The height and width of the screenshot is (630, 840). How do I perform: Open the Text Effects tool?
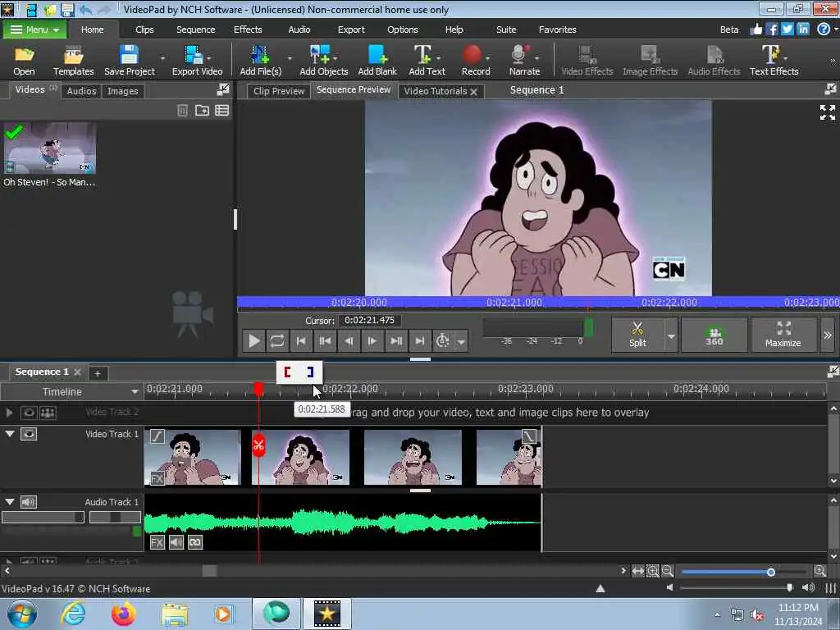(x=774, y=60)
